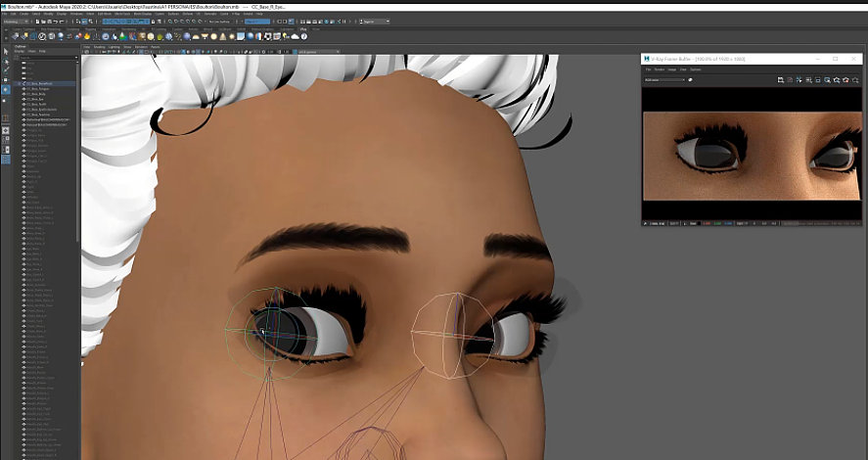The image size is (868, 460).
Task: Click the cone-shaped light shelf icon
Action: [x=223, y=36]
